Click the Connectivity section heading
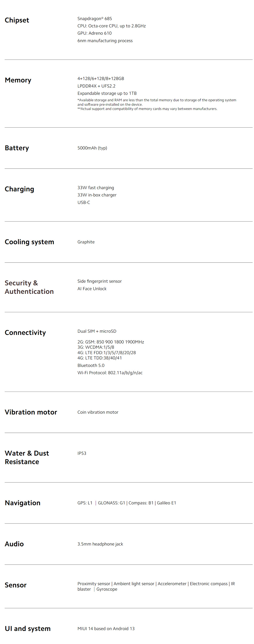The height and width of the screenshot is (644, 254). (x=25, y=332)
